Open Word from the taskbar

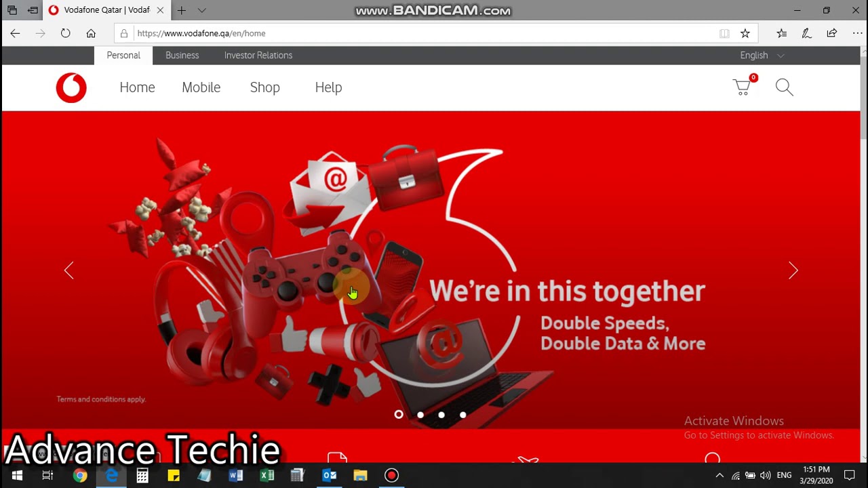tap(236, 475)
